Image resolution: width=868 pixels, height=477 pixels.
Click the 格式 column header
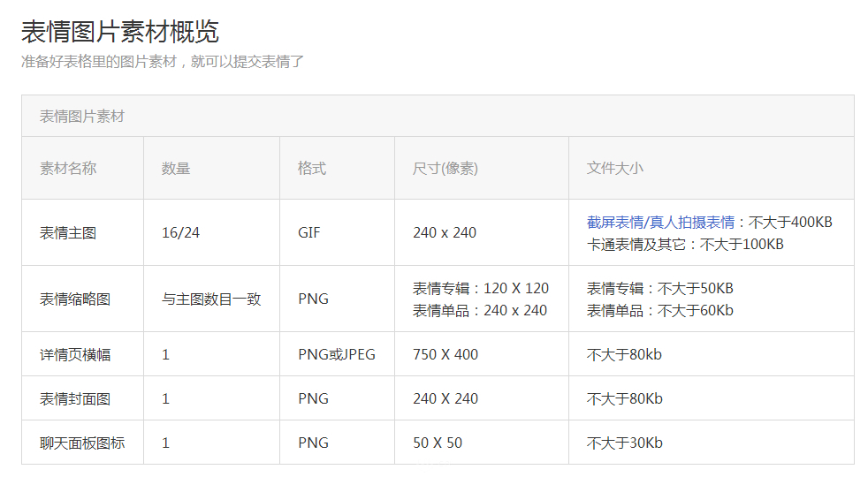[x=337, y=168]
